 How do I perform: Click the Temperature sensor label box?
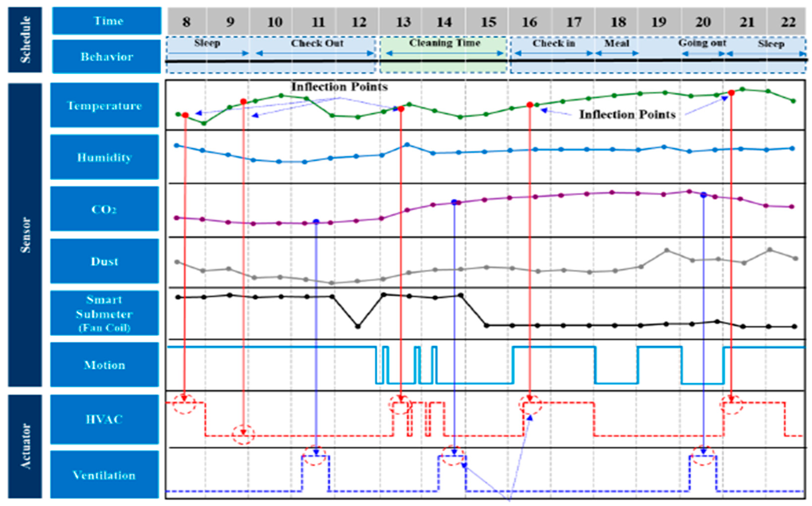(x=105, y=105)
